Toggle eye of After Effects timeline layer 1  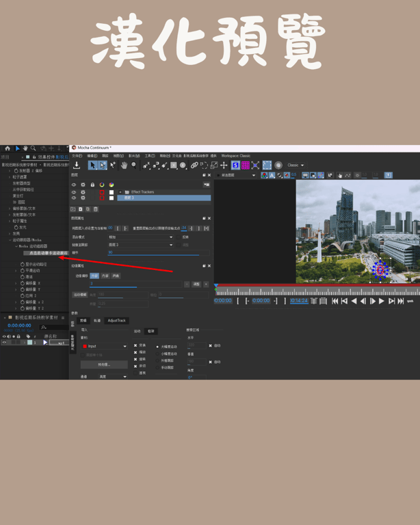click(x=4, y=342)
